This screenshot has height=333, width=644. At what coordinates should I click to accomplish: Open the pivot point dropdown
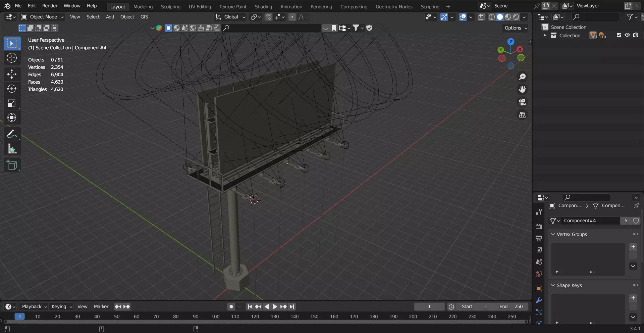coord(256,17)
